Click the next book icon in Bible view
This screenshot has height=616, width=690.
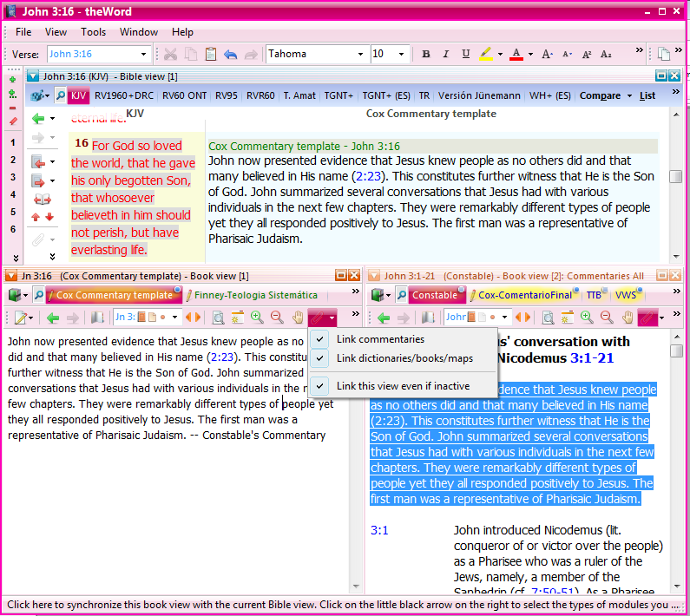point(39,180)
